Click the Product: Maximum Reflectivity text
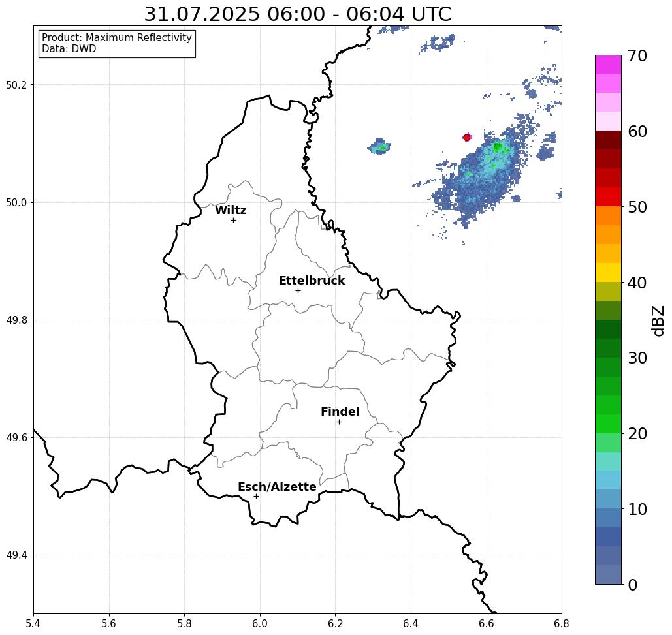The height and width of the screenshot is (635, 672). pos(116,38)
